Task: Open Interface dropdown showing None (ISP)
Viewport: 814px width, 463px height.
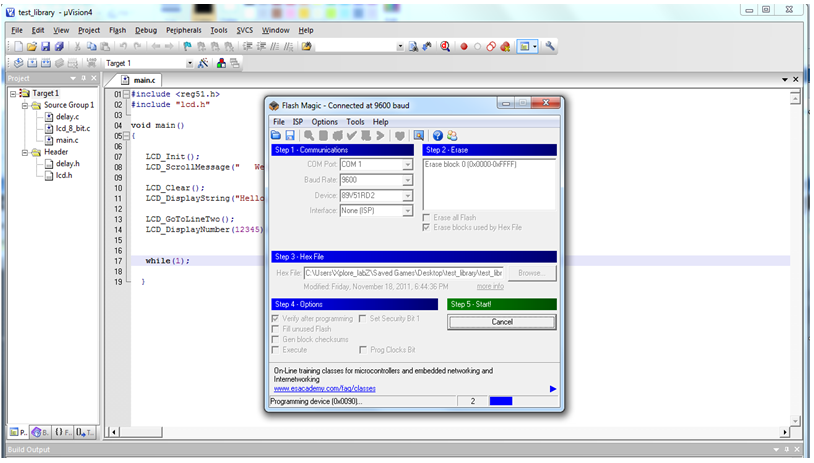Action: 408,211
